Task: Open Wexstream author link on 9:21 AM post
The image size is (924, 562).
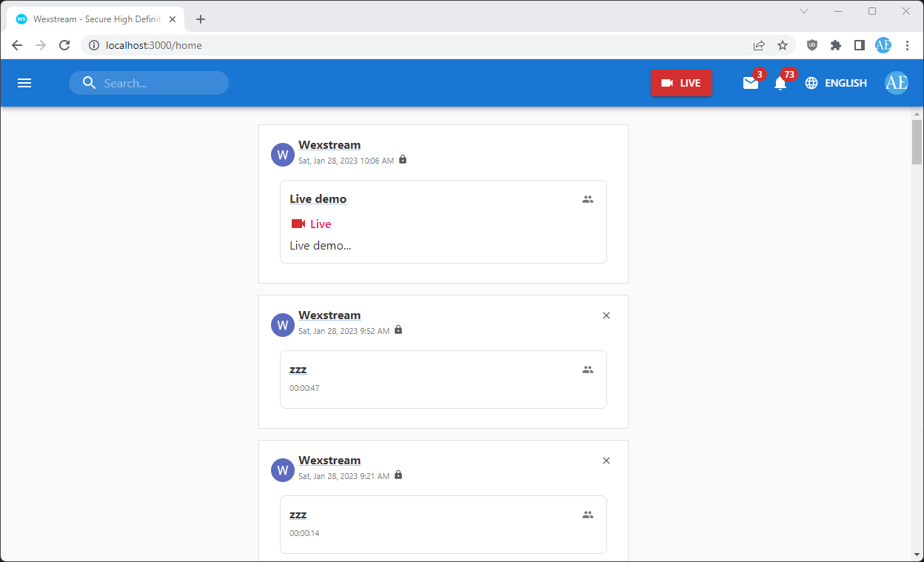Action: (x=329, y=461)
